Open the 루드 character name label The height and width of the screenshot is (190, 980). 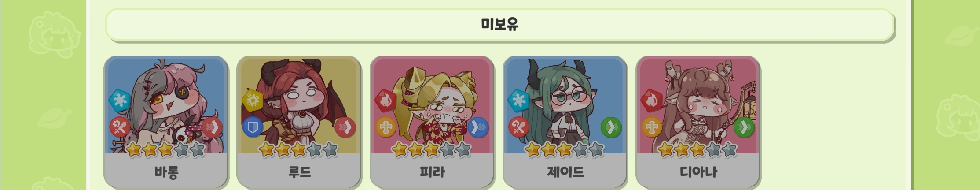click(299, 171)
